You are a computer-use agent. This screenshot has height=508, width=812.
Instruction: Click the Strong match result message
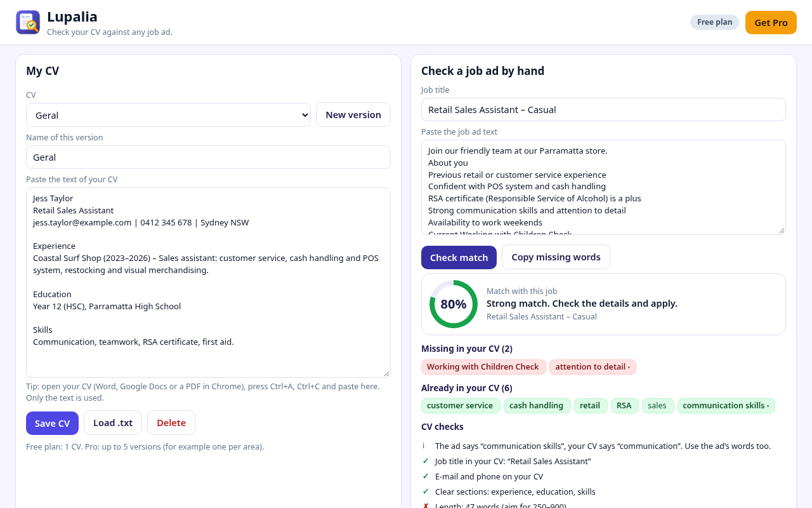[582, 304]
